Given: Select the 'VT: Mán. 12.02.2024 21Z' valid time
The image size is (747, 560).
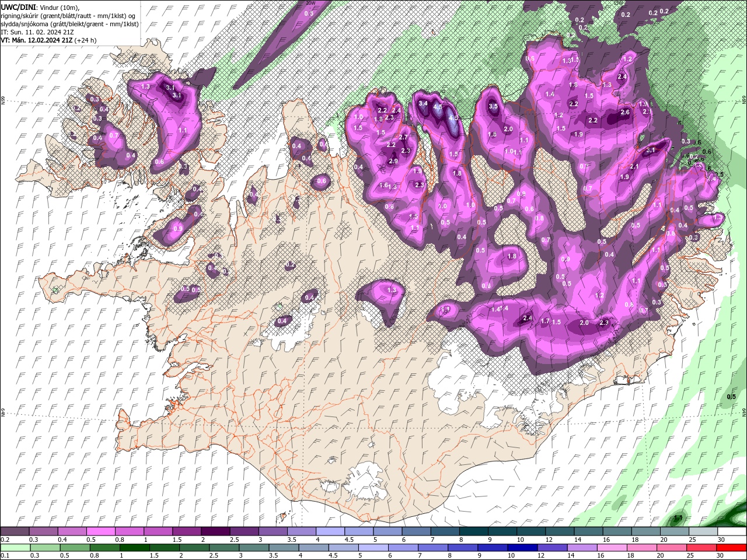Looking at the screenshot, I should (x=37, y=40).
